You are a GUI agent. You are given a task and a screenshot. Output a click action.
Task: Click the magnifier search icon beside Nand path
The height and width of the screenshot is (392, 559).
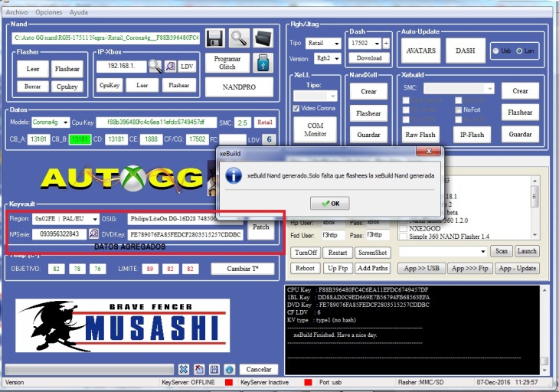239,38
